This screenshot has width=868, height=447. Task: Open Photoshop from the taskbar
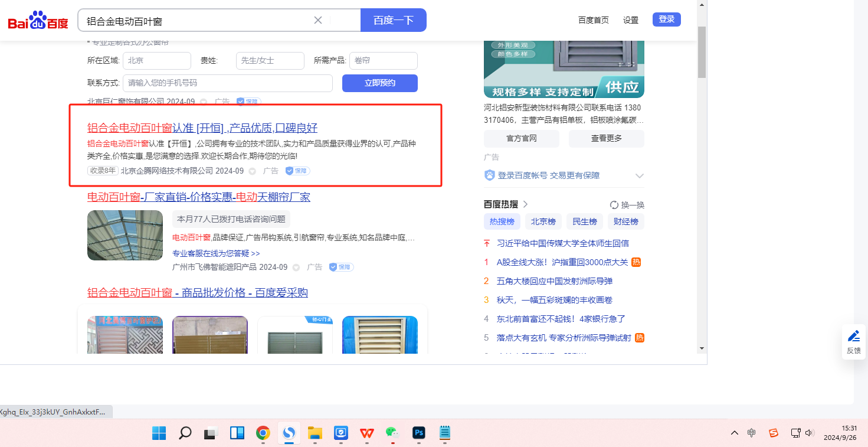pos(419,433)
